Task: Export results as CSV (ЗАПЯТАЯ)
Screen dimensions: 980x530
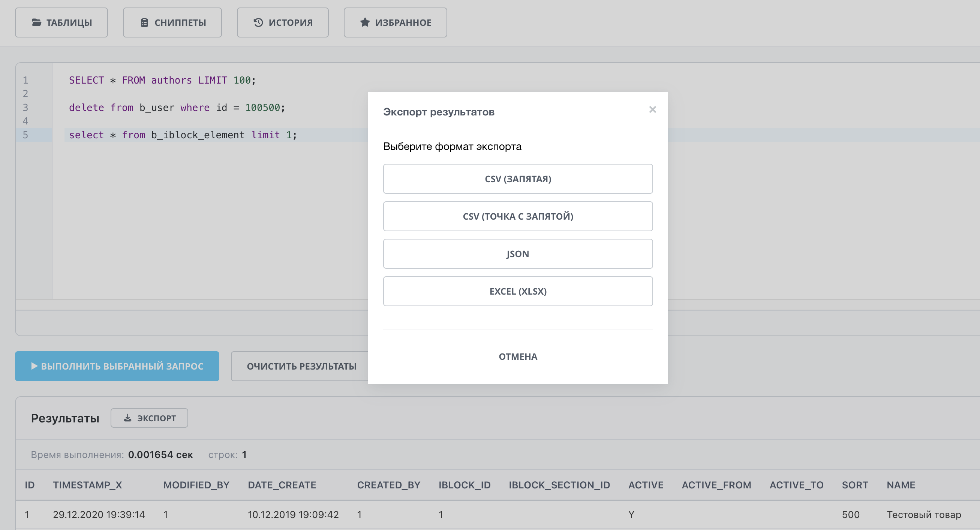Action: pyautogui.click(x=517, y=178)
